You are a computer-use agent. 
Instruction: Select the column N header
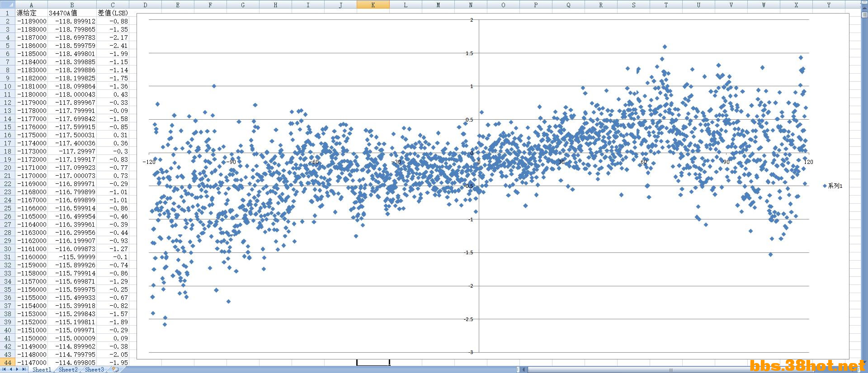(x=471, y=5)
